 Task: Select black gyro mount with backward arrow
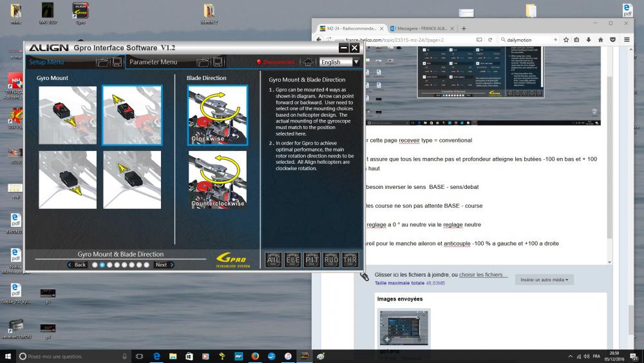(x=68, y=180)
